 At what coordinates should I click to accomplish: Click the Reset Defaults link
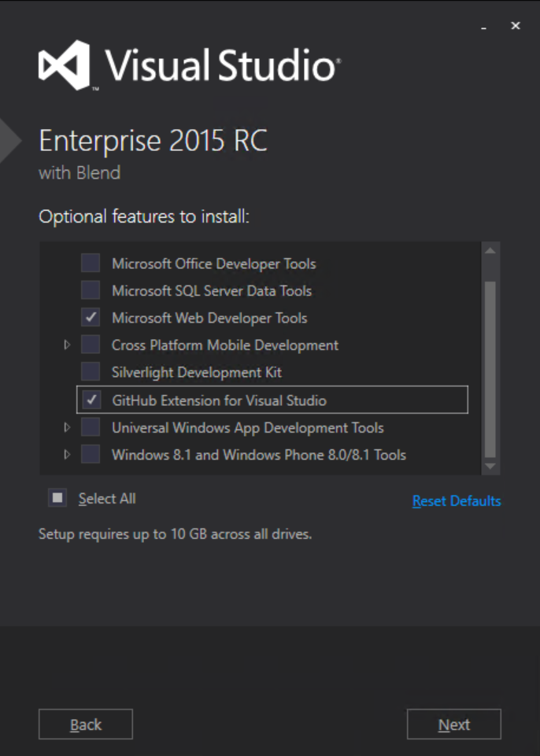(457, 501)
